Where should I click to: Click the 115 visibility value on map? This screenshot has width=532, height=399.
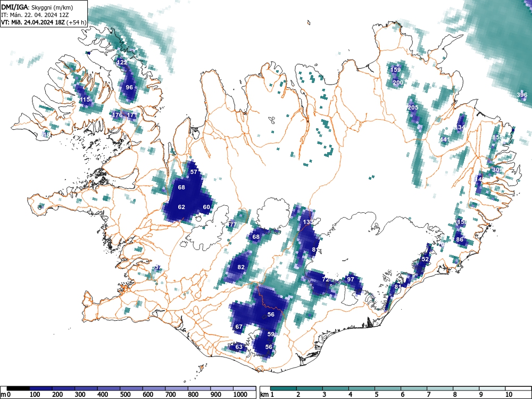[x=85, y=99]
